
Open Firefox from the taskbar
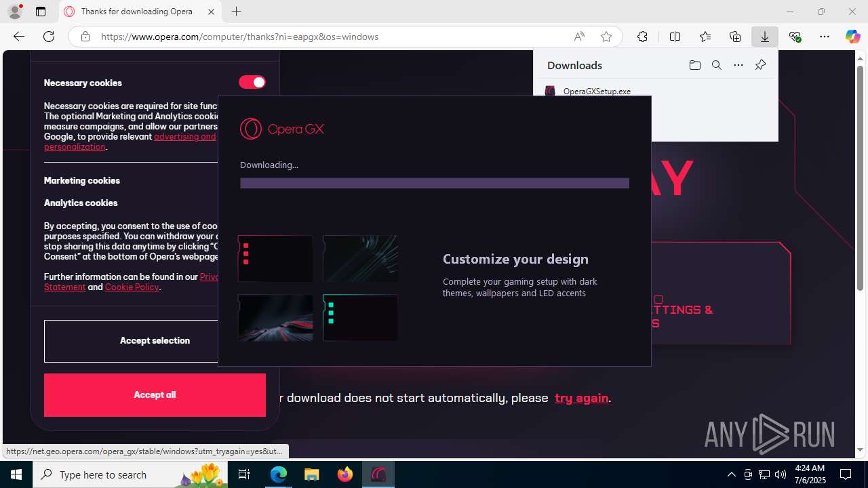(x=345, y=474)
